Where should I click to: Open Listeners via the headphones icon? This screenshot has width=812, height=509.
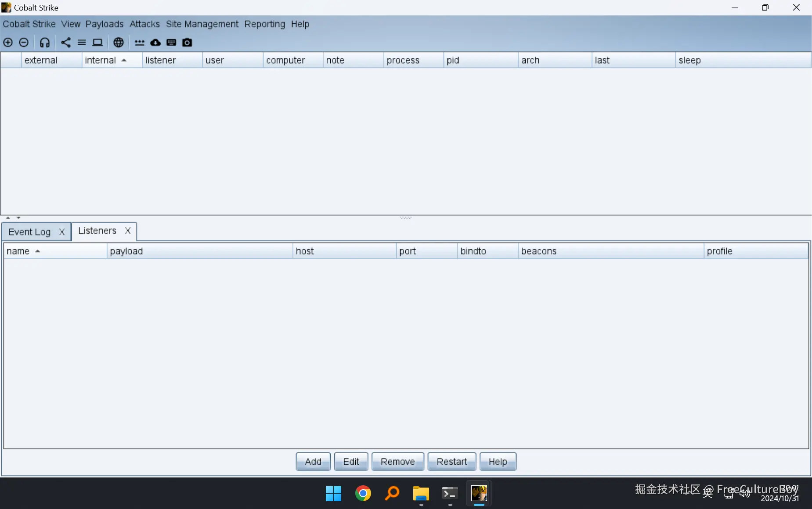(x=45, y=43)
